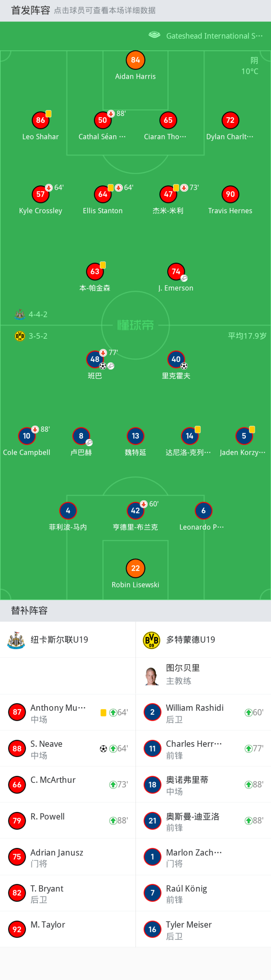Select Travis Hernes number 90 badge
Image resolution: width=271 pixels, height=980 pixels.
coord(230,194)
